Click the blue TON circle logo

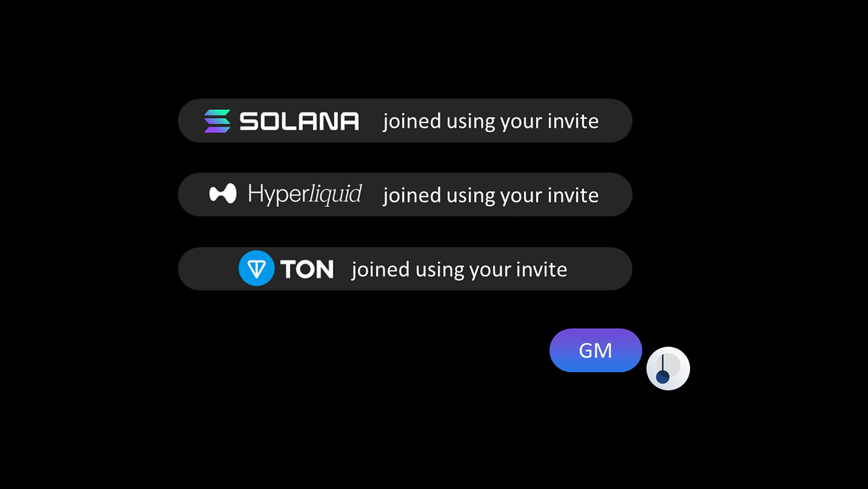256,268
